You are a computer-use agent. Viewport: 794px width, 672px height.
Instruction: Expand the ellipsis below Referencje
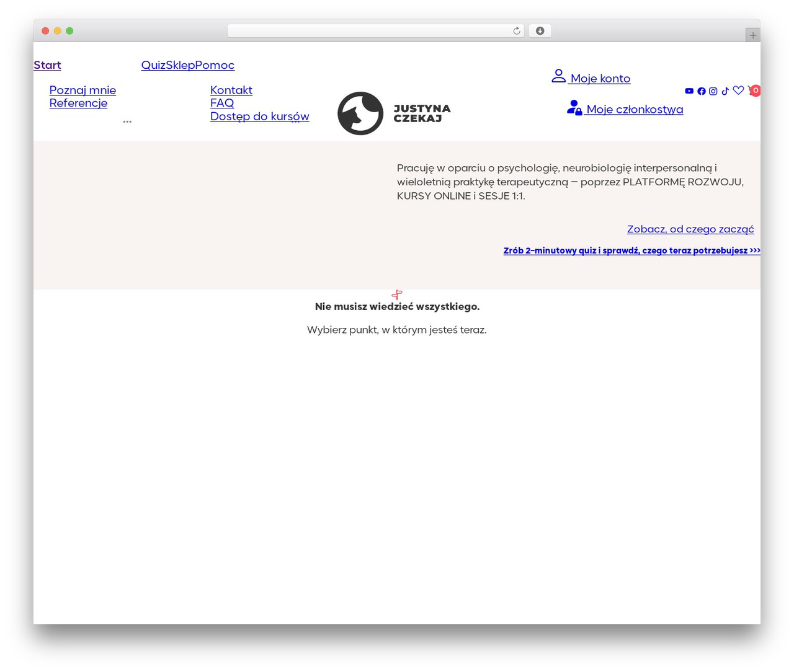[127, 122]
